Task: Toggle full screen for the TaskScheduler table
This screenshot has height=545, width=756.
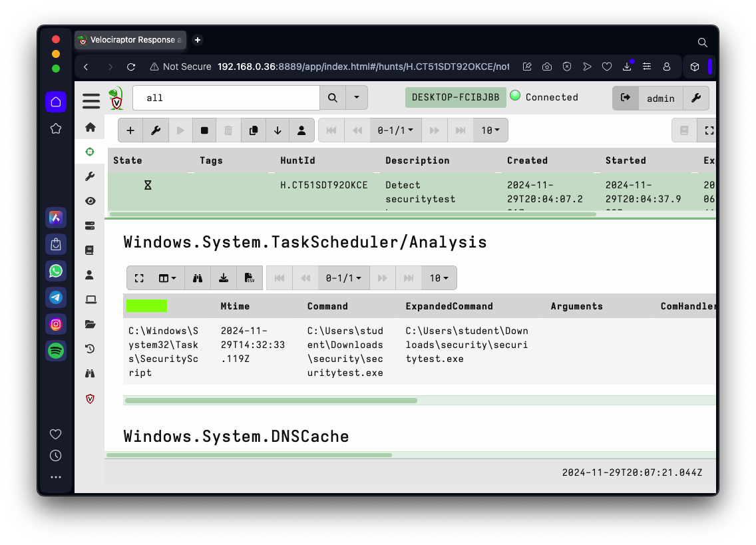Action: tap(139, 278)
